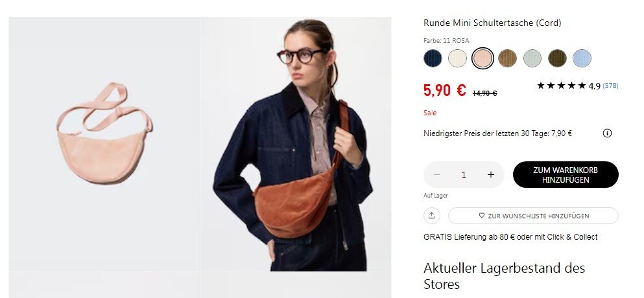Screen dimensions: 644x298
Task: Decrease quantity with the minus icon
Action: pos(436,174)
